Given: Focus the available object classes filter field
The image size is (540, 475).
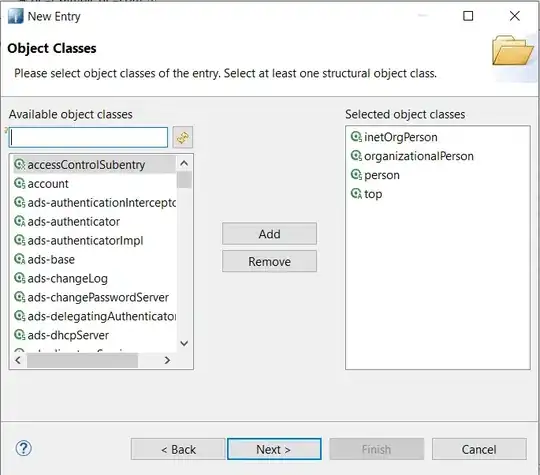Looking at the screenshot, I should 88,138.
